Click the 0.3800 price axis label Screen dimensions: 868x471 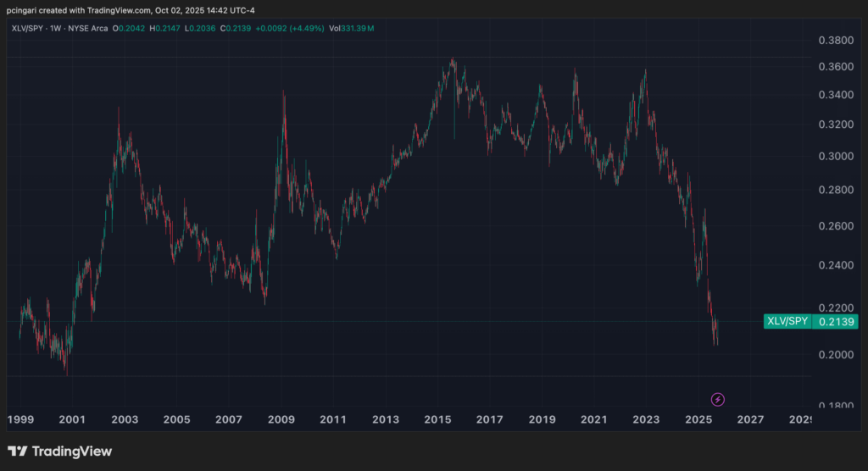pos(837,40)
